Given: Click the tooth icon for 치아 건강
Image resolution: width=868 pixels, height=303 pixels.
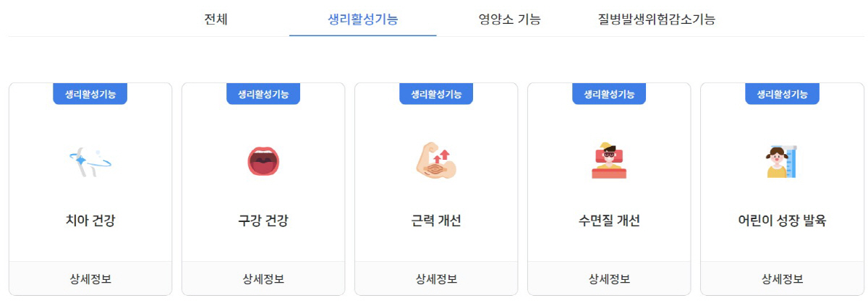Looking at the screenshot, I should point(90,162).
